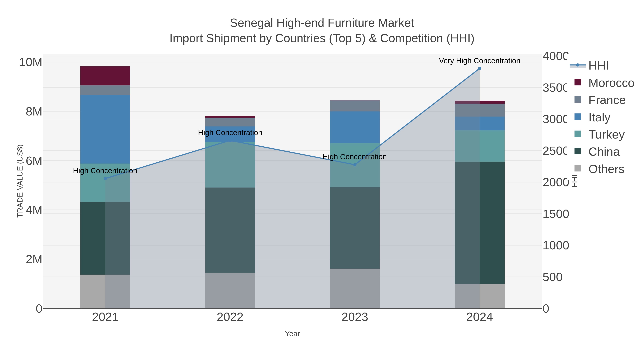Toggle the Morocco legend entry
Screen dimensions: 644x362
click(x=604, y=83)
